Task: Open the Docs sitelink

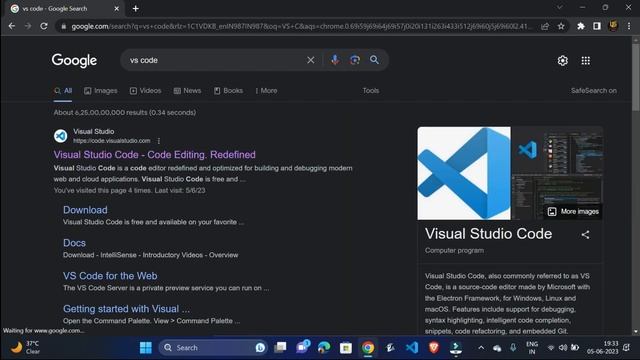Action: pos(74,243)
